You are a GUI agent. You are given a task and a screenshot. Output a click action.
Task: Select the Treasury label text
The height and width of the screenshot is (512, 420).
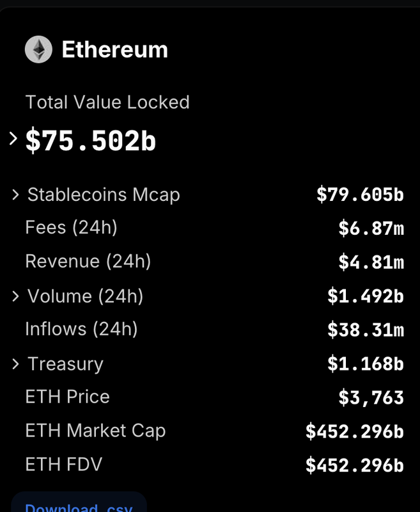66,364
